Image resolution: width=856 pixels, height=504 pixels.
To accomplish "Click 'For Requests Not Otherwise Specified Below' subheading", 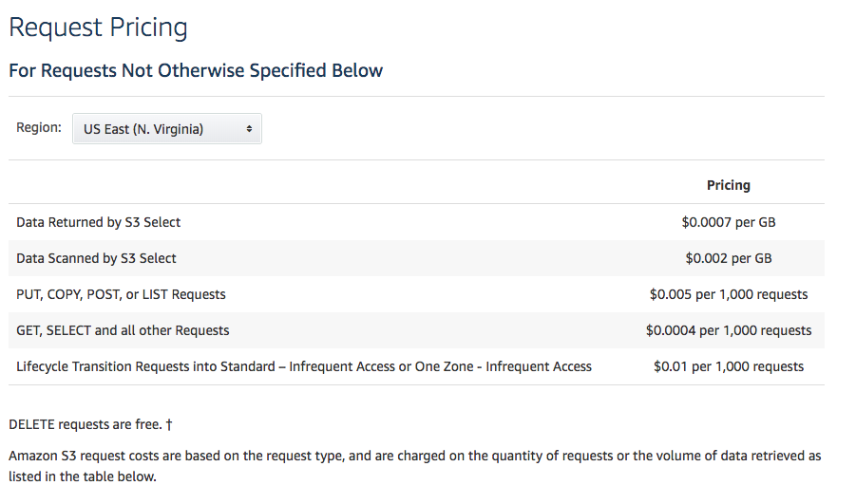I will click(196, 71).
